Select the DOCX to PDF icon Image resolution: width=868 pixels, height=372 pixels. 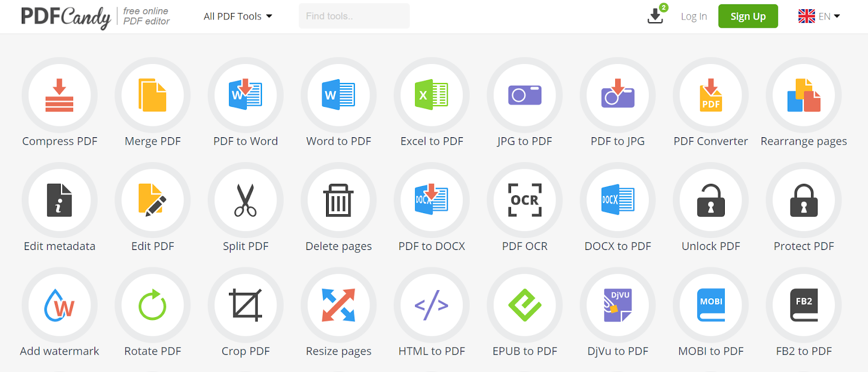(x=618, y=200)
